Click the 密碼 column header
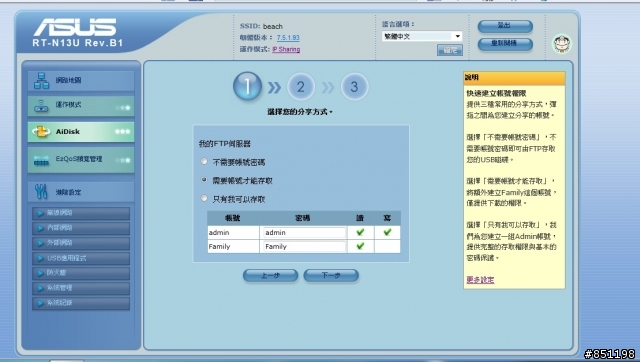Image resolution: width=640 pixels, height=362 pixels. pos(302,218)
